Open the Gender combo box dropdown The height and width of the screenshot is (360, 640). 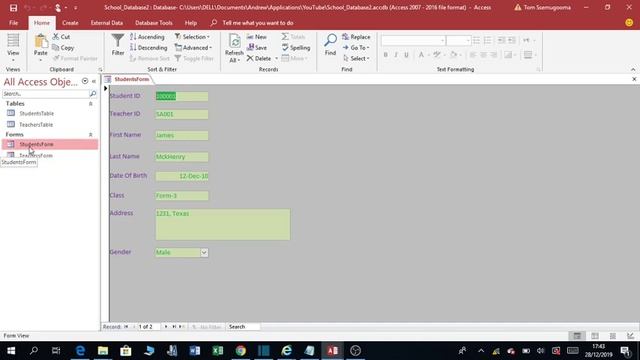click(x=204, y=253)
